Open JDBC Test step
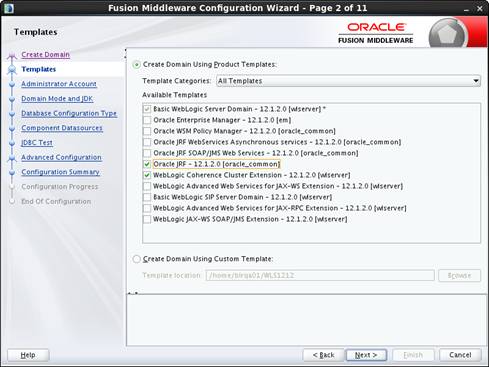Viewport: 489px width, 367px height. (37, 142)
